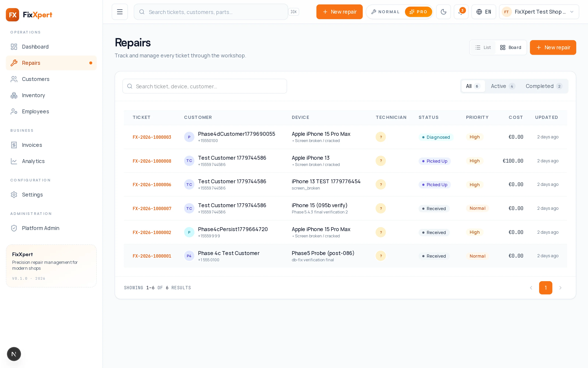Click iPhone 15 (095b verify) device text
Viewport: 588px width, 368px height.
320,205
